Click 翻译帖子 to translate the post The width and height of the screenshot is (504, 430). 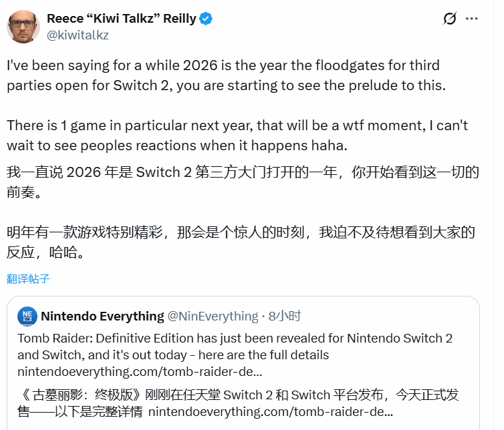pos(29,278)
